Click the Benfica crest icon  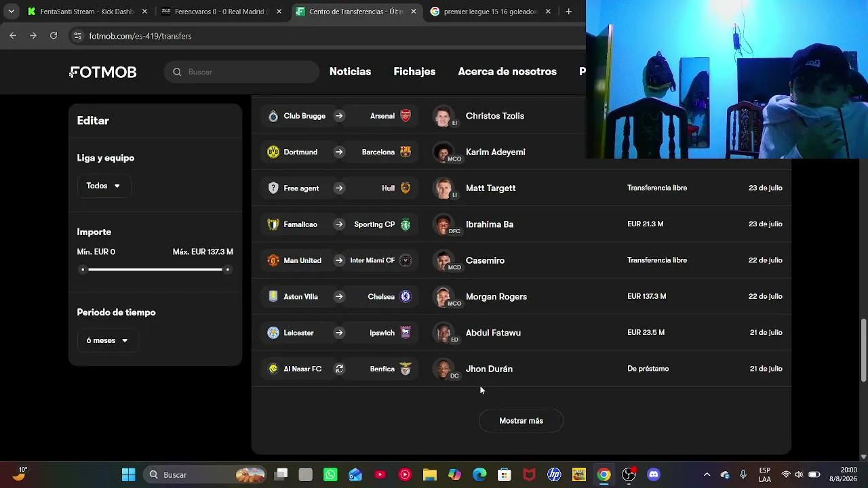(406, 369)
